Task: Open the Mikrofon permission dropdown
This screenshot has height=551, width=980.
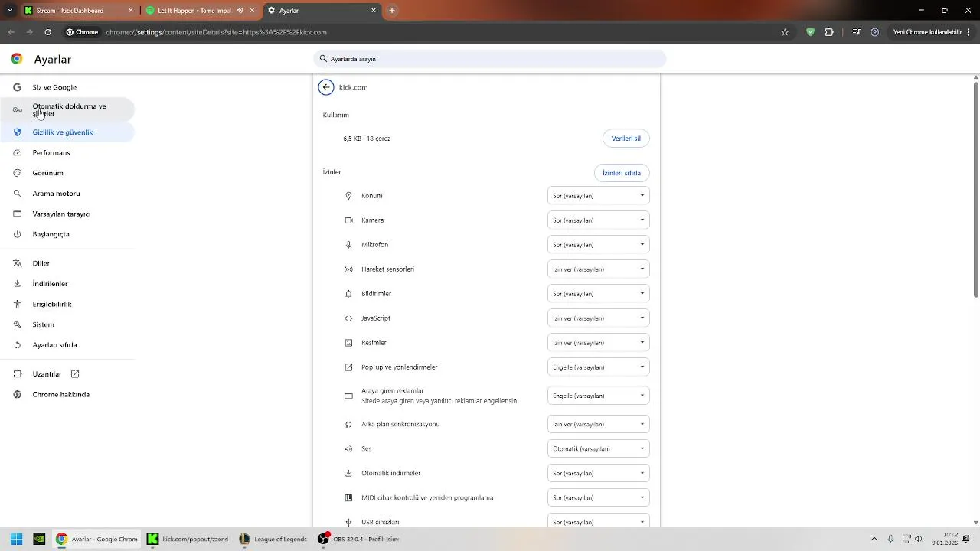Action: 599,245
